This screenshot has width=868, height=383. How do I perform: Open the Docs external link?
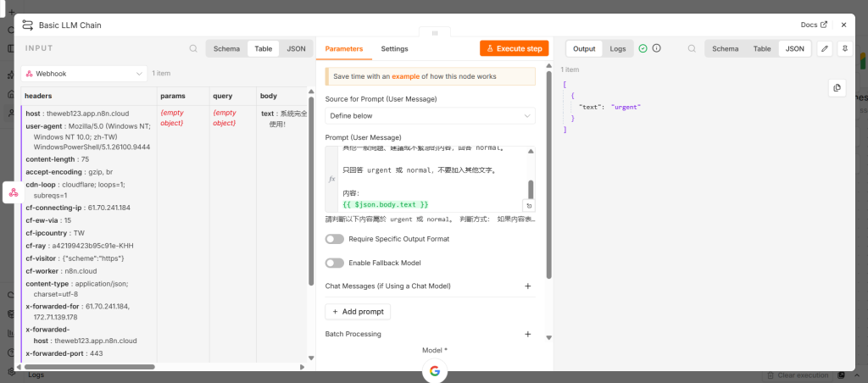point(814,25)
